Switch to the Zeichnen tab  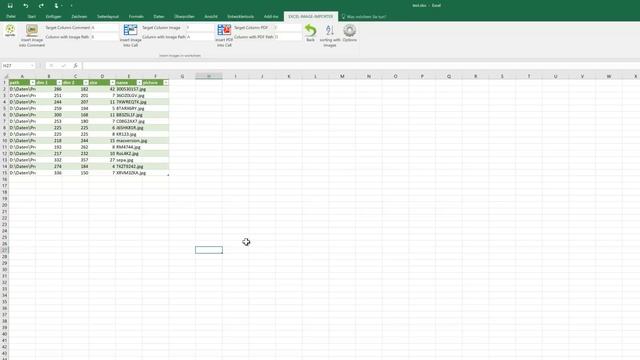coord(79,17)
